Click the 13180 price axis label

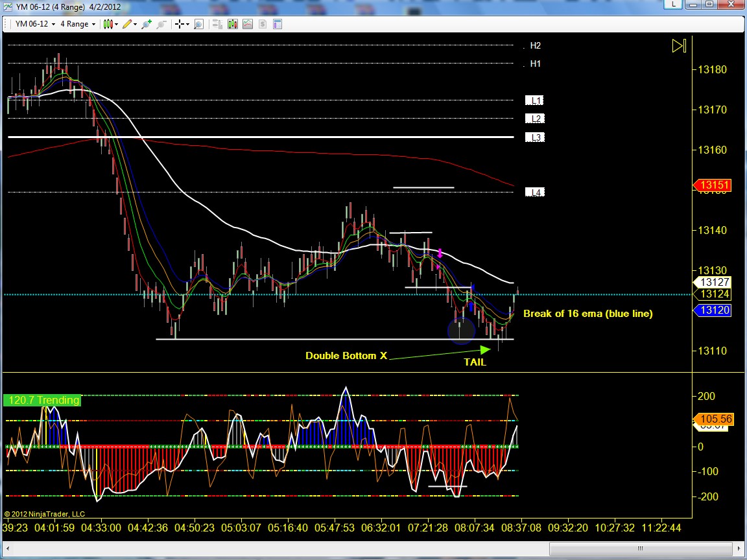coord(712,70)
